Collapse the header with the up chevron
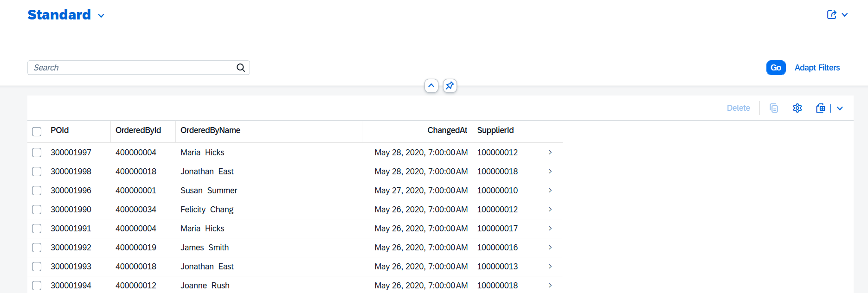The width and height of the screenshot is (868, 293). point(431,86)
